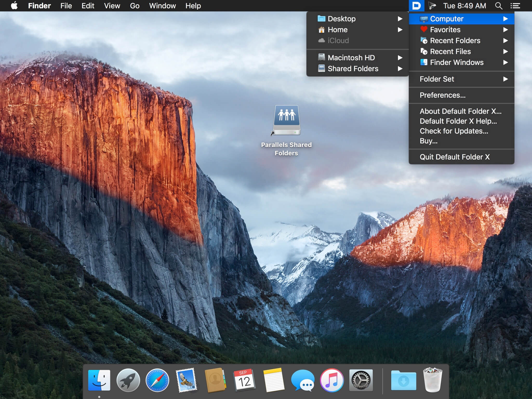The image size is (532, 399).
Task: Expand the Macintosh HD submenu arrow
Action: tap(400, 58)
